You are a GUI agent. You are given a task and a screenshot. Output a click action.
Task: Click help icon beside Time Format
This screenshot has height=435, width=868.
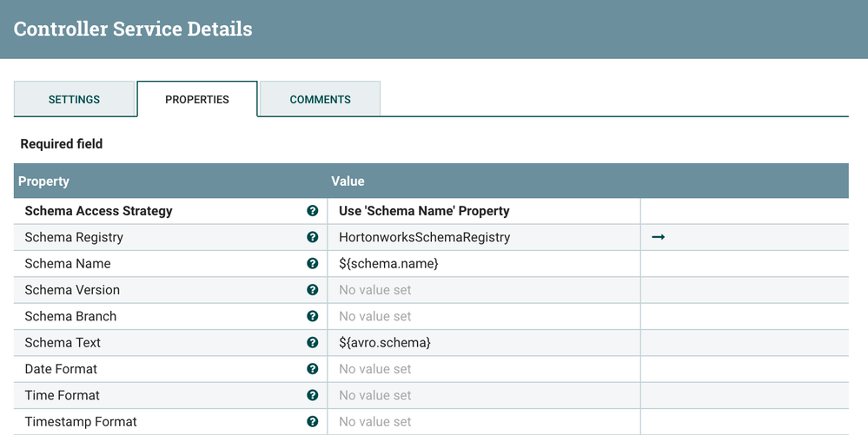(313, 395)
